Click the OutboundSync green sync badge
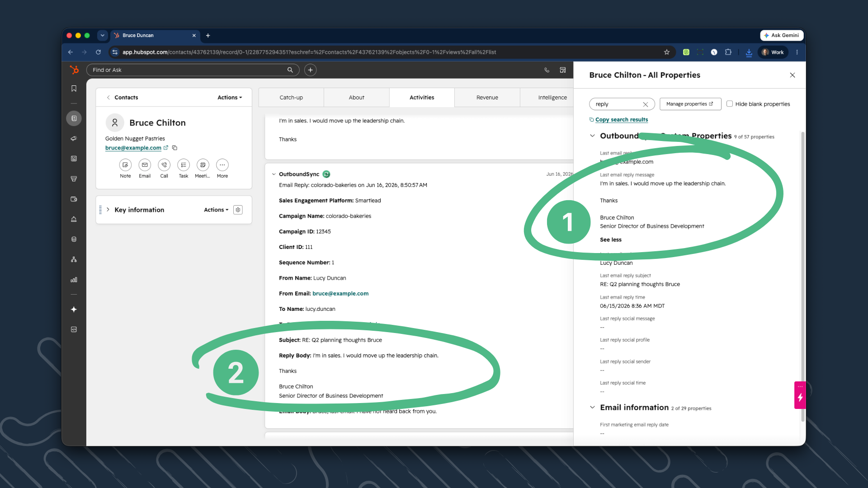 [326, 174]
